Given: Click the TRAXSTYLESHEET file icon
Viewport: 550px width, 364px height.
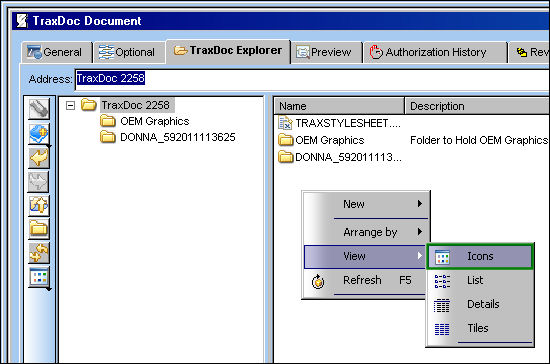Looking at the screenshot, I should [x=285, y=123].
